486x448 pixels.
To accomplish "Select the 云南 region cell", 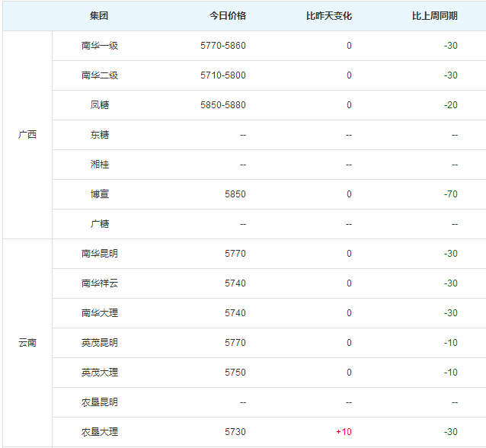I will pos(27,343).
